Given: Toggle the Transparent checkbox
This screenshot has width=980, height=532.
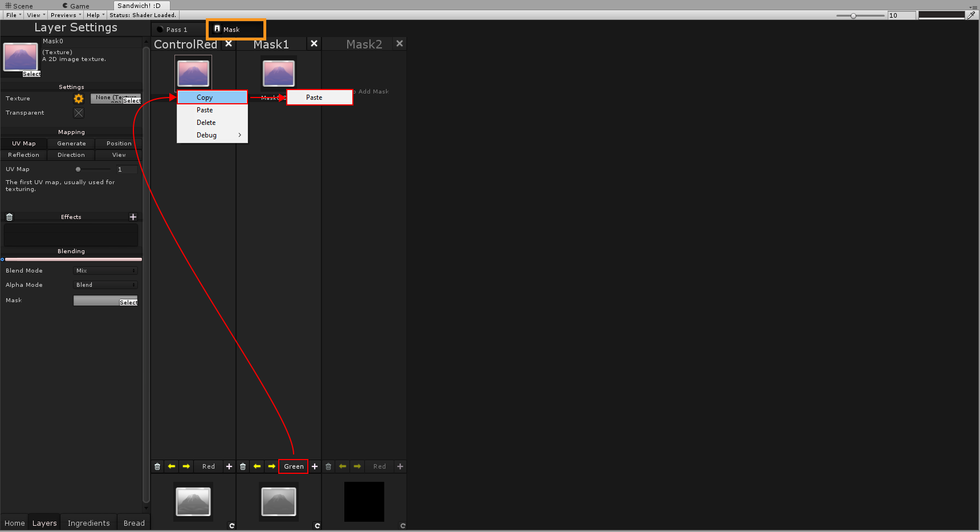Looking at the screenshot, I should 79,113.
